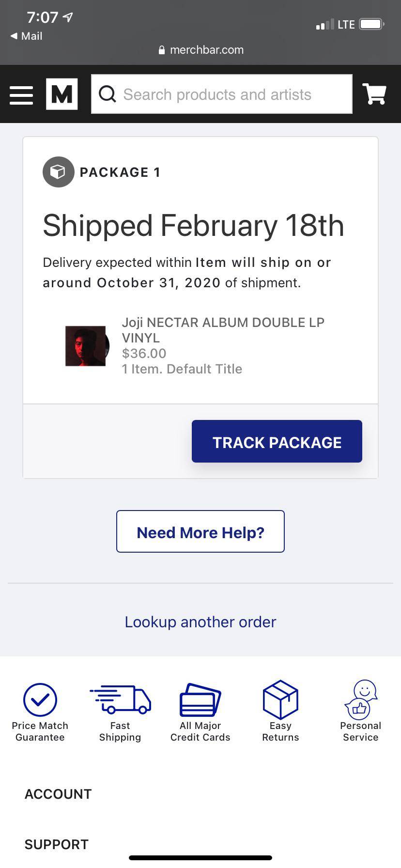Tap the search magnifier icon

[x=108, y=94]
